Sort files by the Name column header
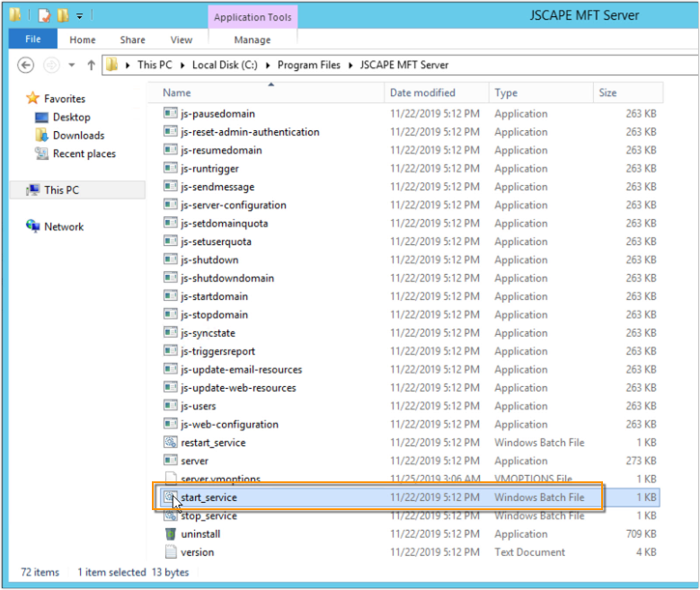700x590 pixels. click(x=266, y=92)
